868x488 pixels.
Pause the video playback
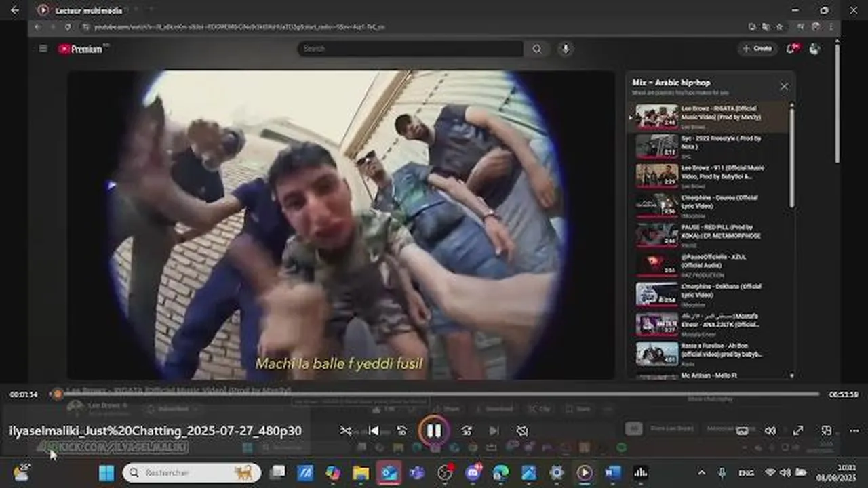[434, 430]
